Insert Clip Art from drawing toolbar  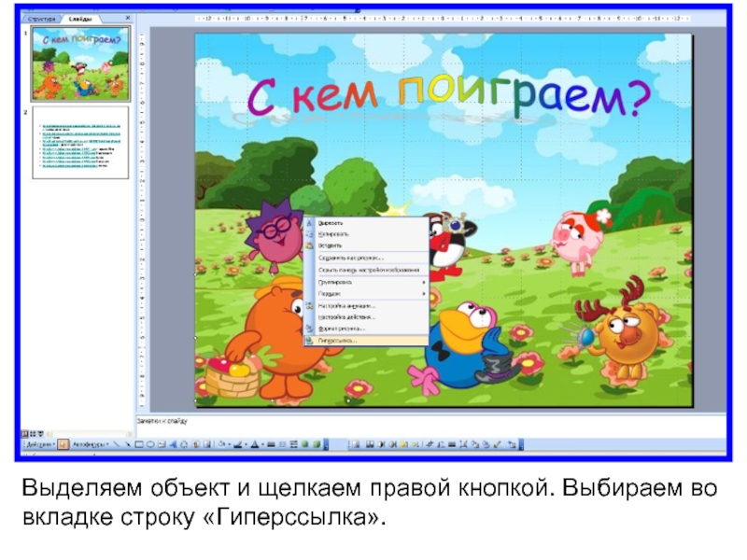pos(195,445)
